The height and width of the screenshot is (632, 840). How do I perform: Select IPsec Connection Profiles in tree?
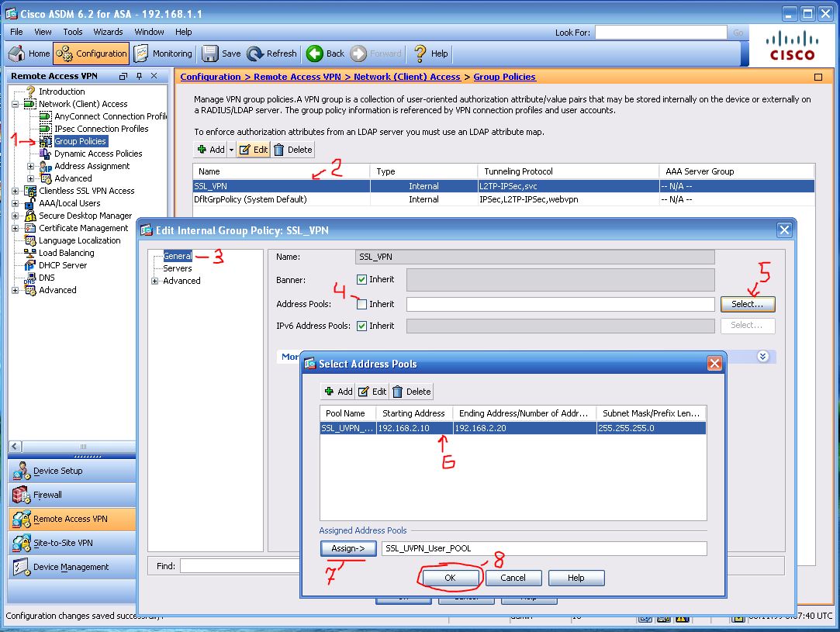(102, 129)
